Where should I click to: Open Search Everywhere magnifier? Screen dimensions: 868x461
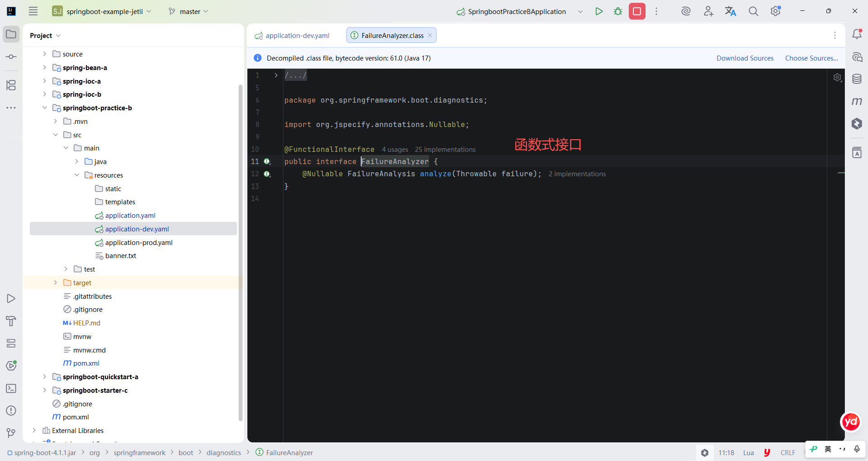753,11
